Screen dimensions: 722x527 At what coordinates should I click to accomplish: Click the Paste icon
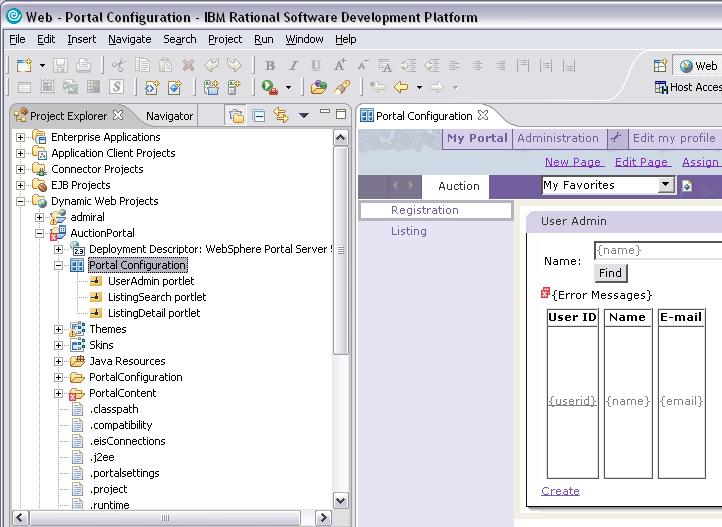click(165, 65)
